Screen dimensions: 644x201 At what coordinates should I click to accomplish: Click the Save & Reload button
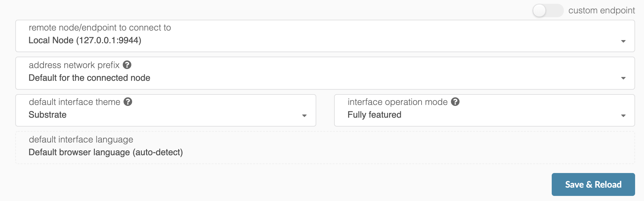pos(593,184)
